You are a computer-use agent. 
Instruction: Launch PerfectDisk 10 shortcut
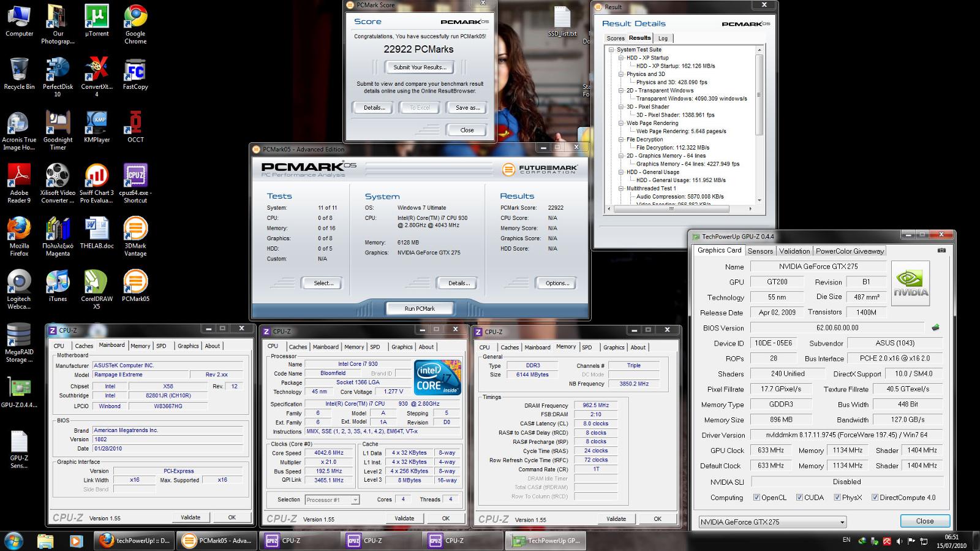click(58, 78)
